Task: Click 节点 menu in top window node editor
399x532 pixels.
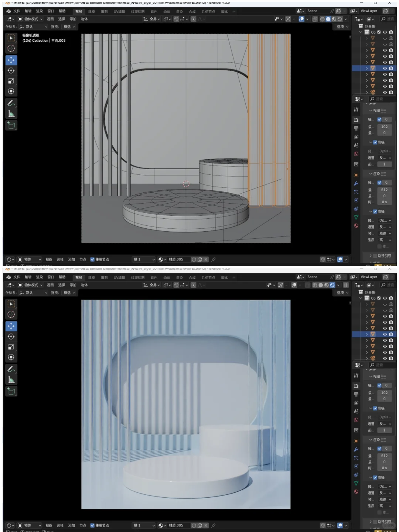Action: [x=83, y=259]
